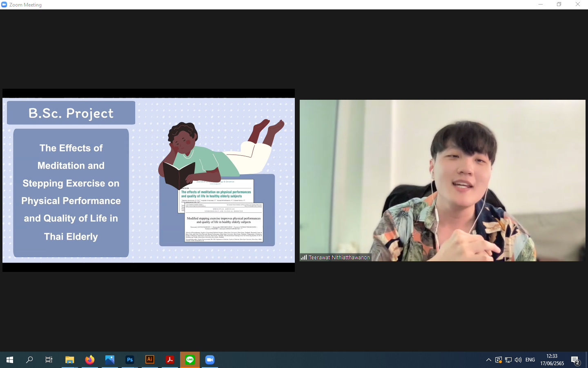The height and width of the screenshot is (368, 588).
Task: Click the Zoom icon in the taskbar
Action: [209, 360]
